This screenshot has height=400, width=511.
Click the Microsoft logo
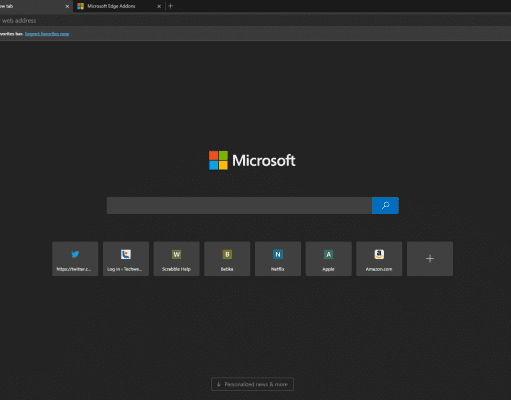[x=252, y=160]
